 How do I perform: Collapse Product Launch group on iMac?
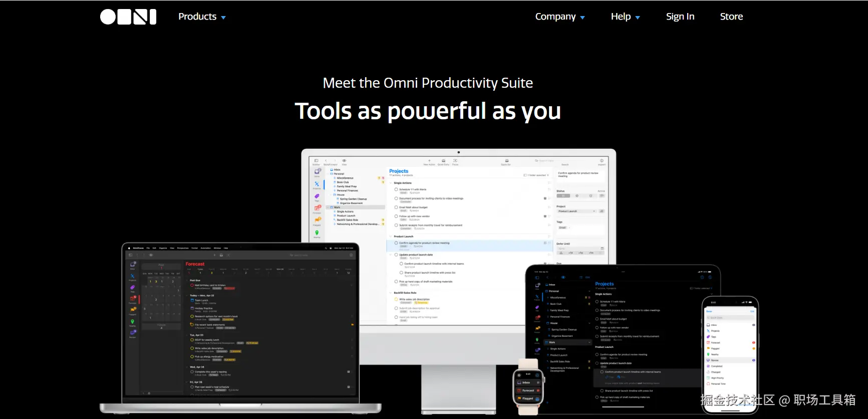pyautogui.click(x=391, y=236)
